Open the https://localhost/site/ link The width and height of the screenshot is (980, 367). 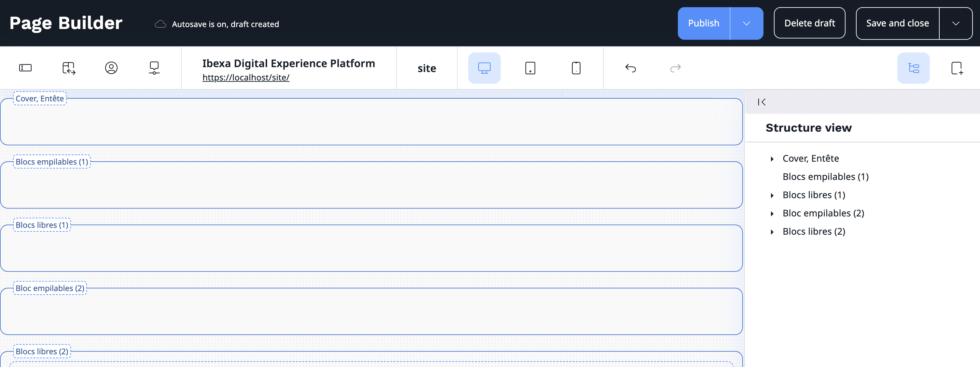pos(246,77)
